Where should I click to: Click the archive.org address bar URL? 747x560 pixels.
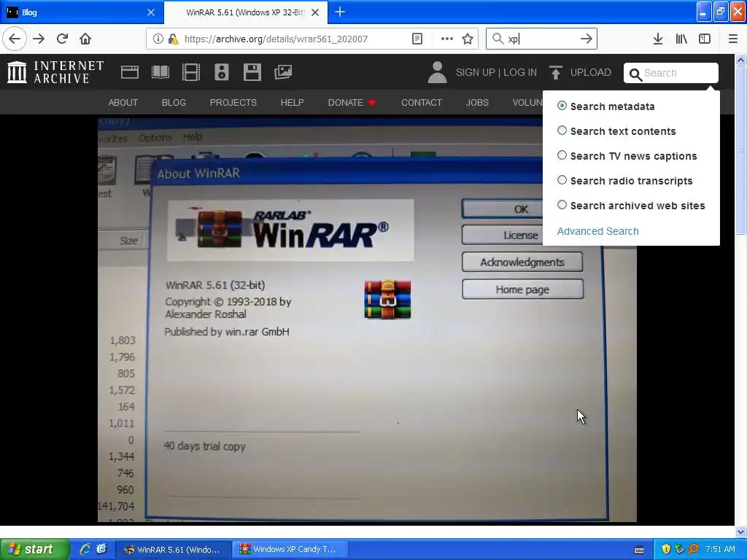276,39
